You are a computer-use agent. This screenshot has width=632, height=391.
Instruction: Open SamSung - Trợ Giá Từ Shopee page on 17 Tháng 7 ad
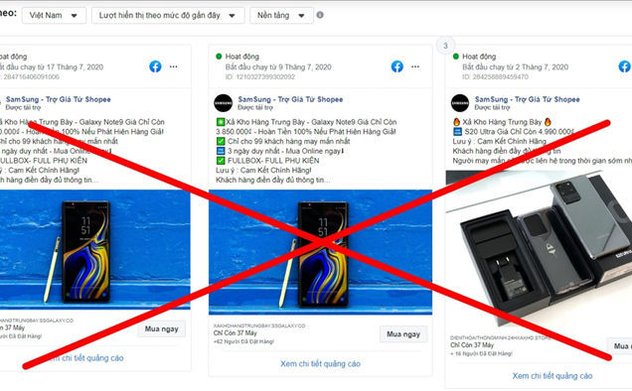58,99
